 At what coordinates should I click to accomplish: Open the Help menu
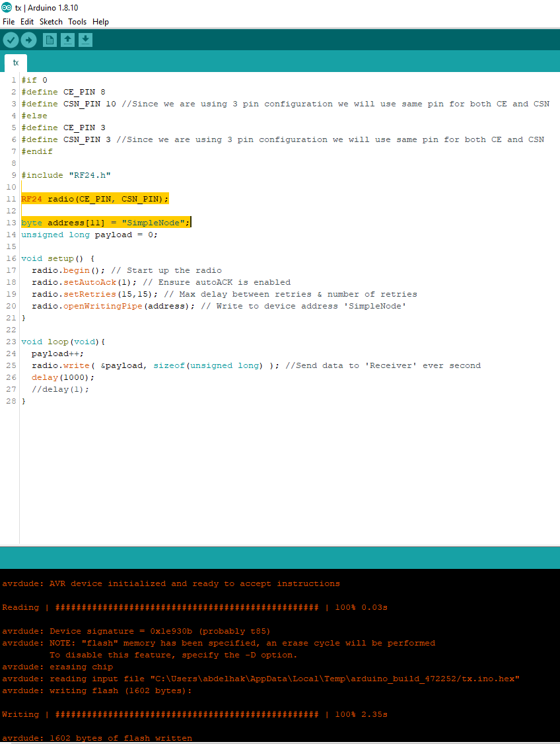(x=100, y=22)
